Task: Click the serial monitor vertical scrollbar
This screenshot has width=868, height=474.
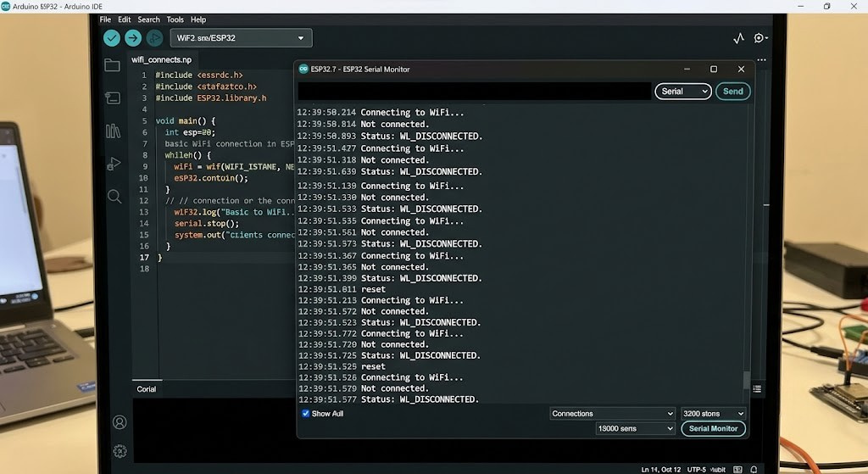Action: click(746, 254)
